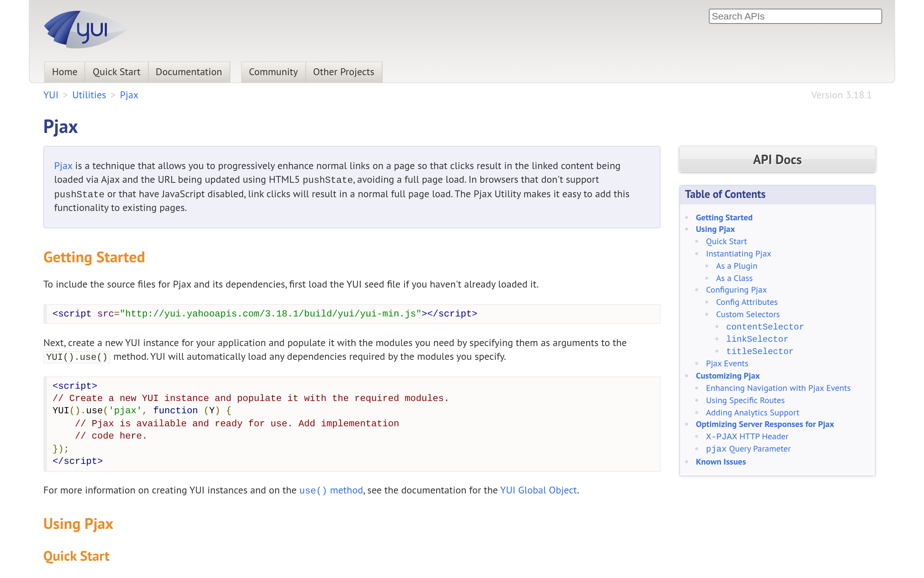Select the Community tab
Viewport: 924px width, 578px height.
click(x=273, y=72)
